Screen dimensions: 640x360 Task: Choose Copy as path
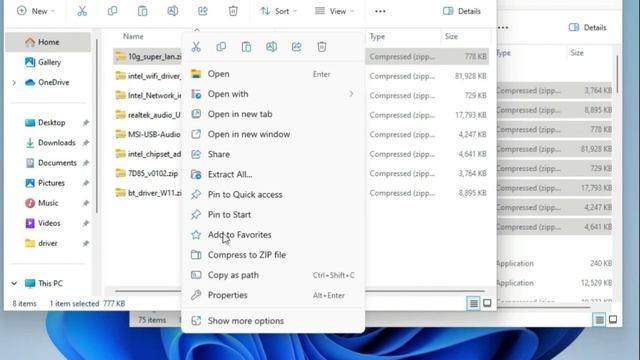[x=273, y=275]
